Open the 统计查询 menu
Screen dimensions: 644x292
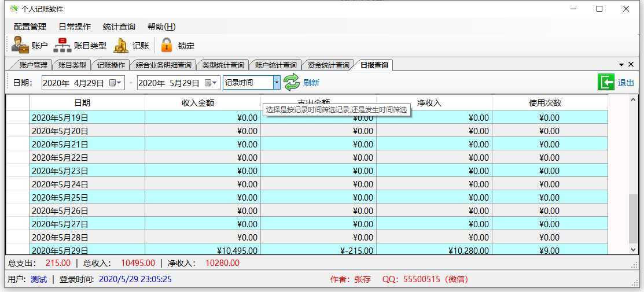(x=119, y=27)
